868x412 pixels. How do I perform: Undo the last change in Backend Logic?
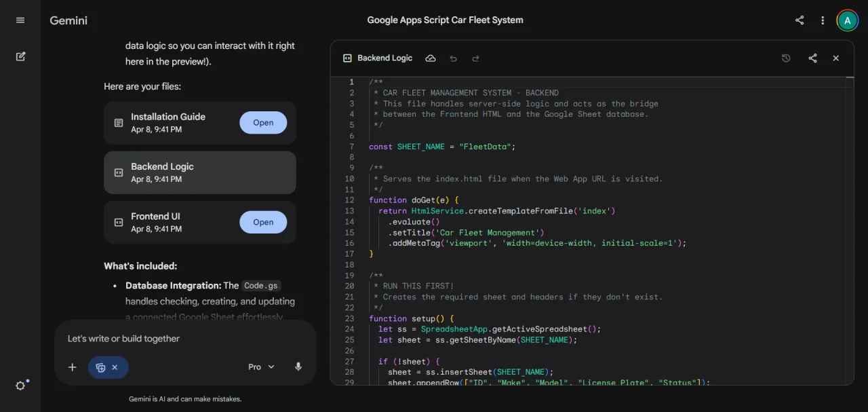pos(453,58)
